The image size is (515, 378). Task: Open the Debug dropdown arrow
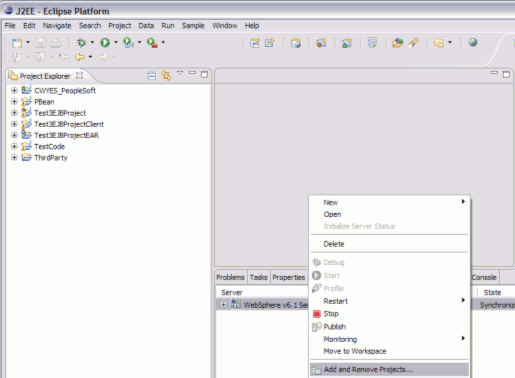92,42
